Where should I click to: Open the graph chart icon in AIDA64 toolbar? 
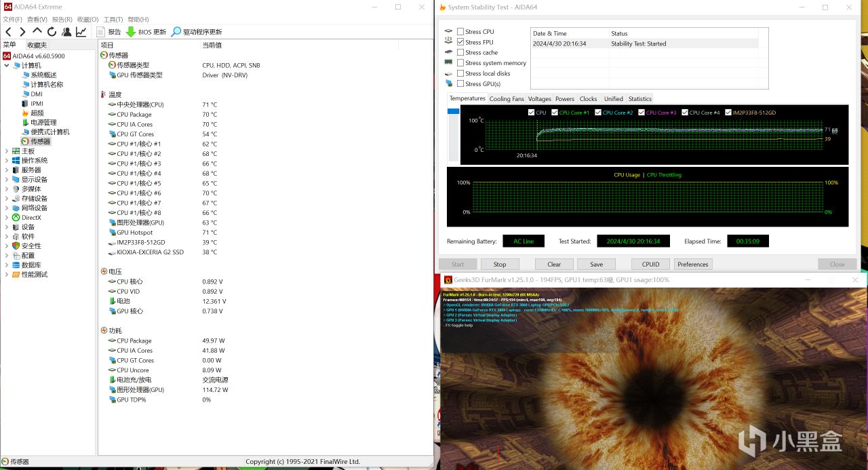point(81,32)
